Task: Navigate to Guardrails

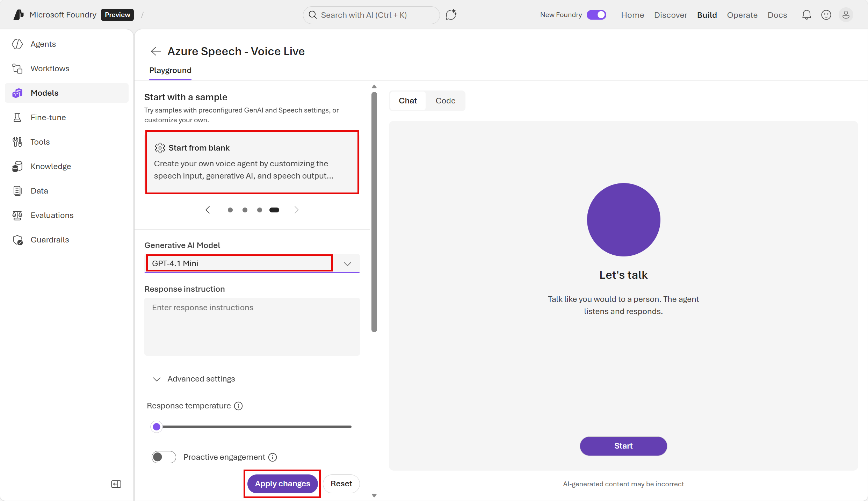Action: pos(50,240)
